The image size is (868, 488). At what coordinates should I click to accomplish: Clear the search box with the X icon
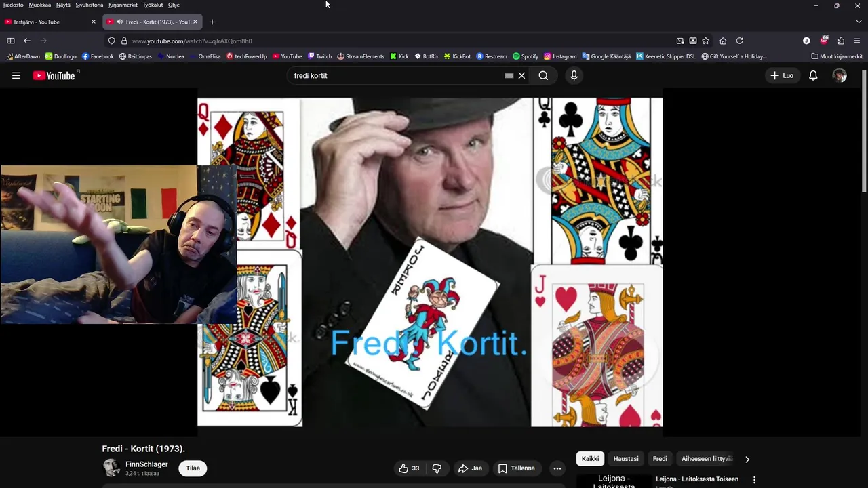[521, 75]
